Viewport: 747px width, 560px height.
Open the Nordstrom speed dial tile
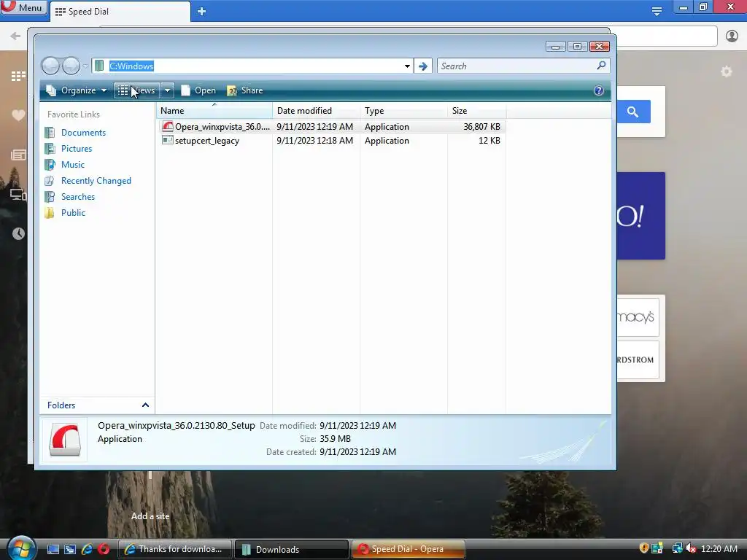click(x=638, y=359)
